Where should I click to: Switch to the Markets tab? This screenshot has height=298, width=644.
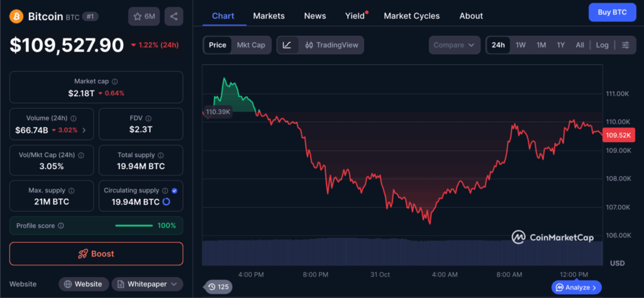click(x=269, y=16)
